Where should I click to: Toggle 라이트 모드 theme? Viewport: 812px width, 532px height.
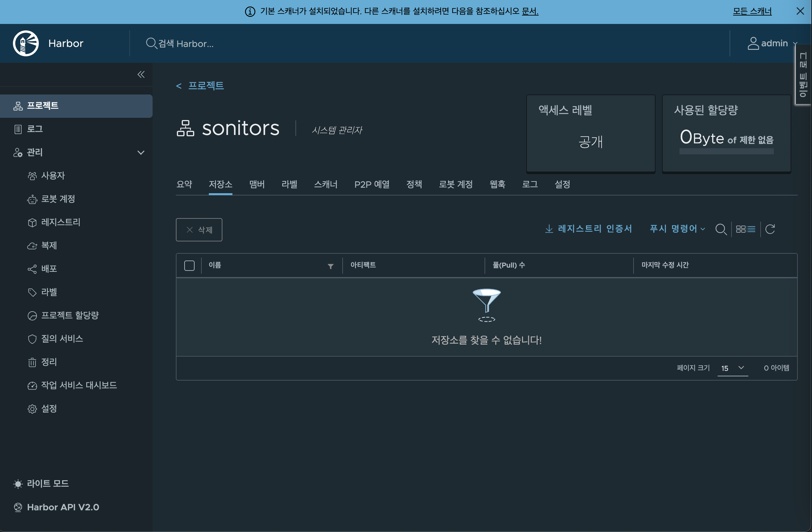[x=48, y=483]
